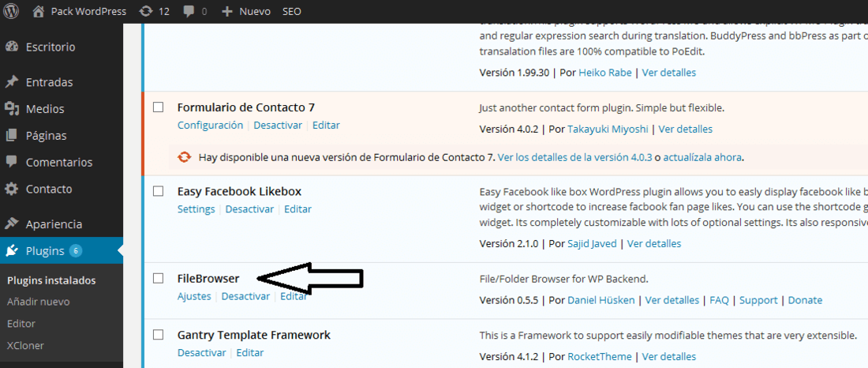868x368 pixels.
Task: Tick the Formulario de Contacto 7 checkbox
Action: pyautogui.click(x=159, y=107)
